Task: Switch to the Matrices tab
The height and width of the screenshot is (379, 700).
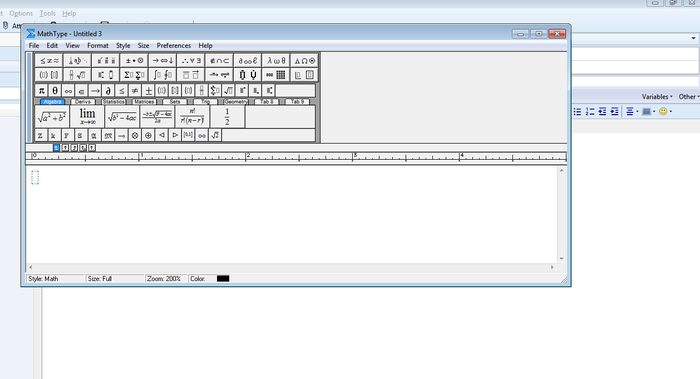Action: coord(144,102)
